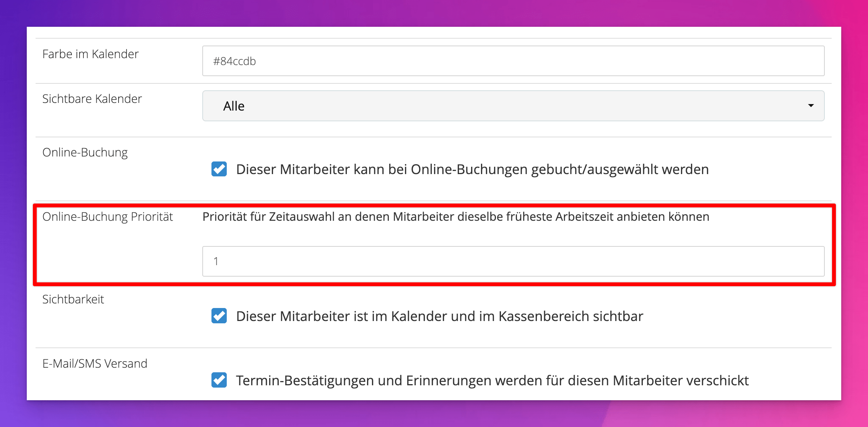868x427 pixels.
Task: Click the 'Termin-Bestätigungen und Erinnerungen' label text
Action: (x=492, y=381)
